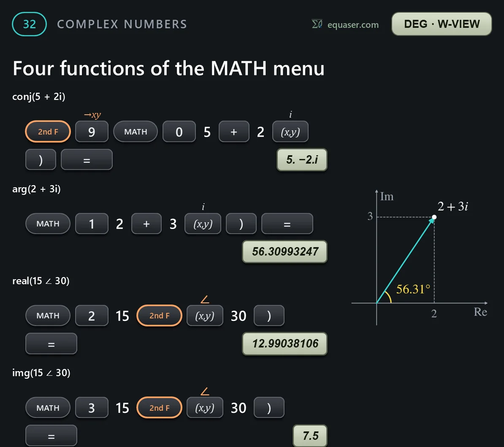Image resolution: width=504 pixels, height=447 pixels.
Task: Click the sigma logo beside equaser.com
Action: [x=317, y=24]
